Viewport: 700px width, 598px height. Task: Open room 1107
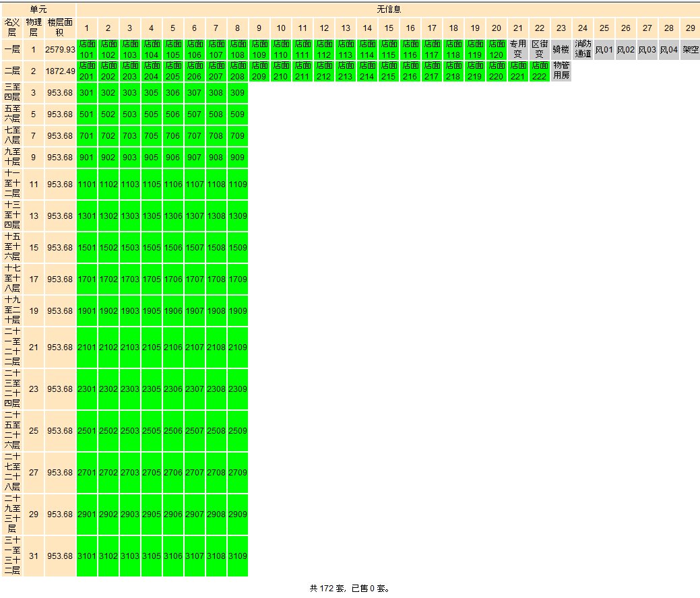[195, 185]
